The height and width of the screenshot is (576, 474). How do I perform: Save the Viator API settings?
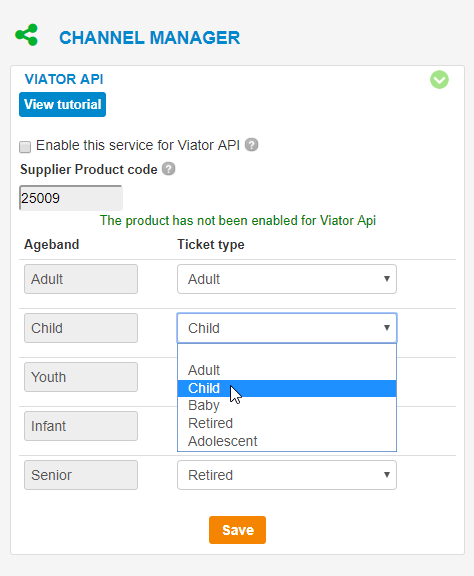click(x=237, y=530)
